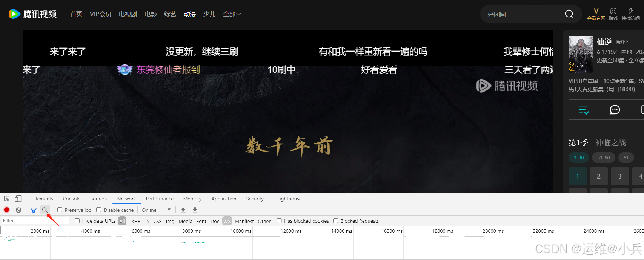Import a HAR file with the upload arrow

pos(183,210)
